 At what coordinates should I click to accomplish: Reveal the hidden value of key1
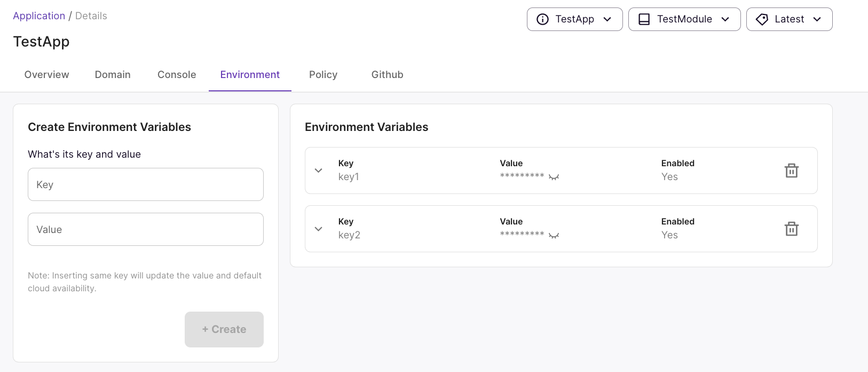click(x=554, y=177)
